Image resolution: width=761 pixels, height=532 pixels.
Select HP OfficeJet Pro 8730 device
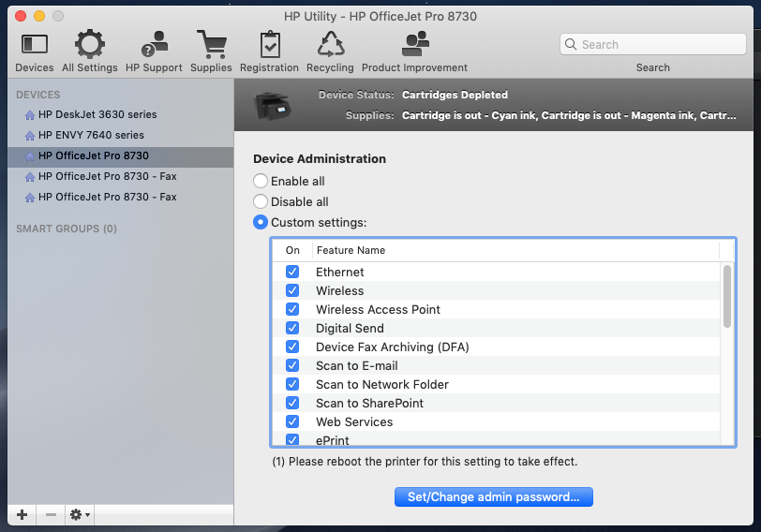pyautogui.click(x=120, y=155)
